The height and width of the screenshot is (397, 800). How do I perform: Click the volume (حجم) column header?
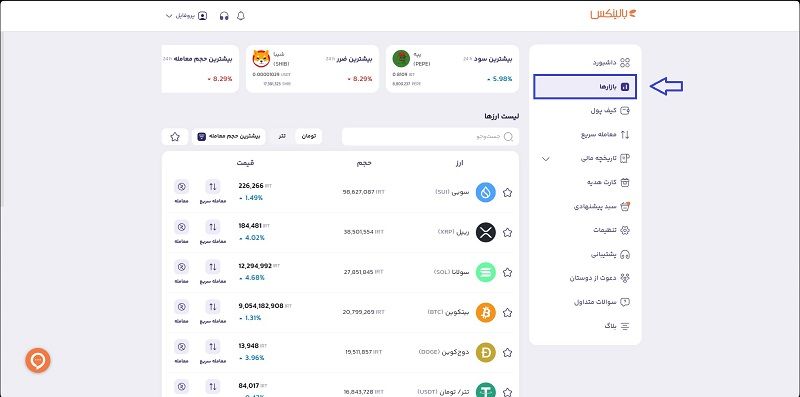click(364, 163)
